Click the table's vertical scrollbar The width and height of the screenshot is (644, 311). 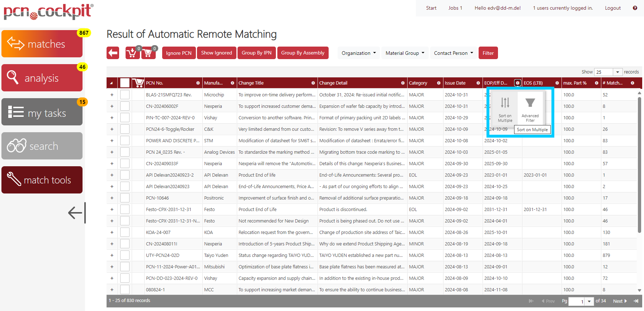639,165
